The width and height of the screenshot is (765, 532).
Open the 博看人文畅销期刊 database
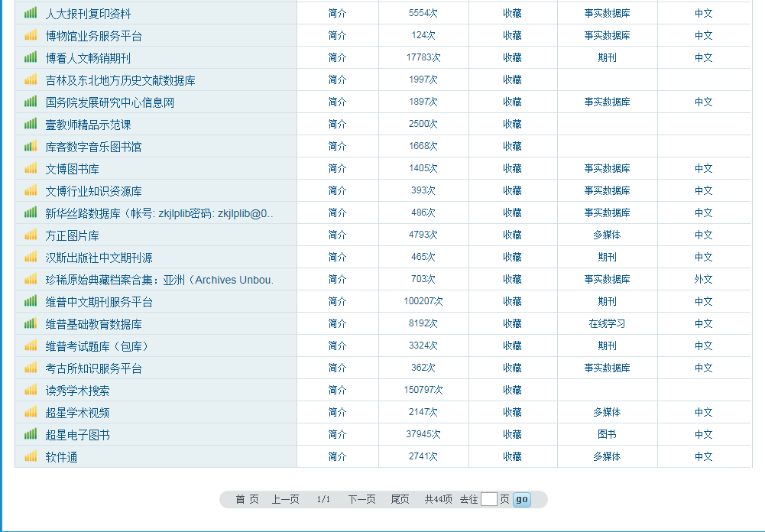89,58
